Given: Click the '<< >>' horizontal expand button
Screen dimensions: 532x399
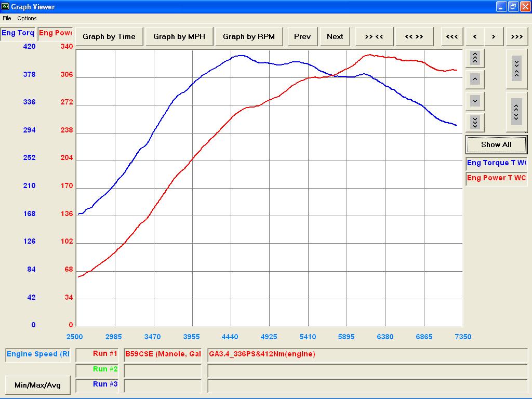Looking at the screenshot, I should [414, 37].
